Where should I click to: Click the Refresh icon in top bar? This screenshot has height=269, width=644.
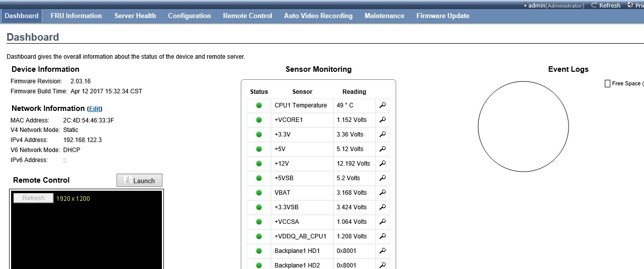click(594, 5)
